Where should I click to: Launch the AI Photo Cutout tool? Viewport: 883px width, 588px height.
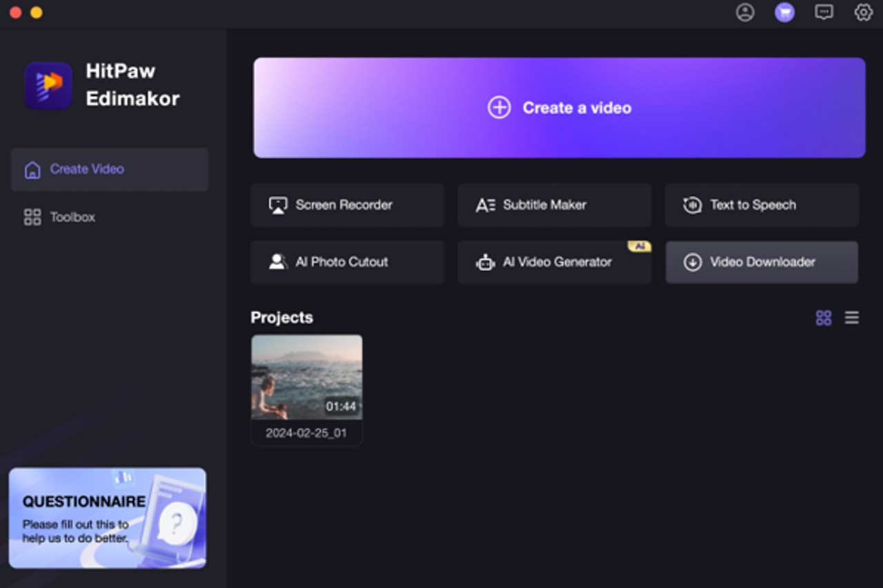[347, 263]
